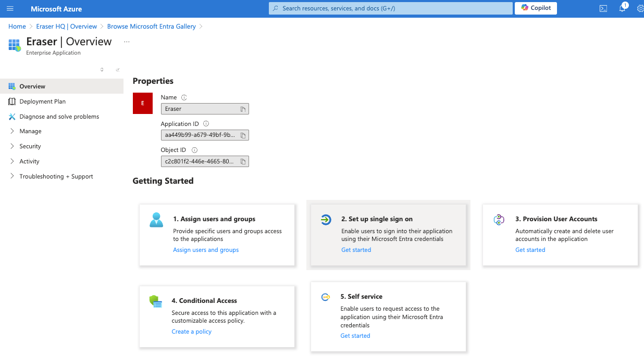This screenshot has height=356, width=644.
Task: Show info tooltip for Application ID
Action: point(206,124)
